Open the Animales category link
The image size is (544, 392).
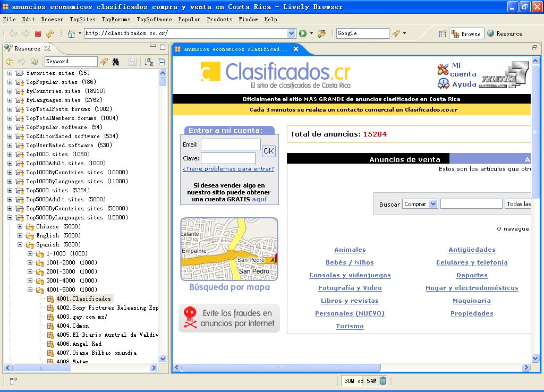coord(350,250)
